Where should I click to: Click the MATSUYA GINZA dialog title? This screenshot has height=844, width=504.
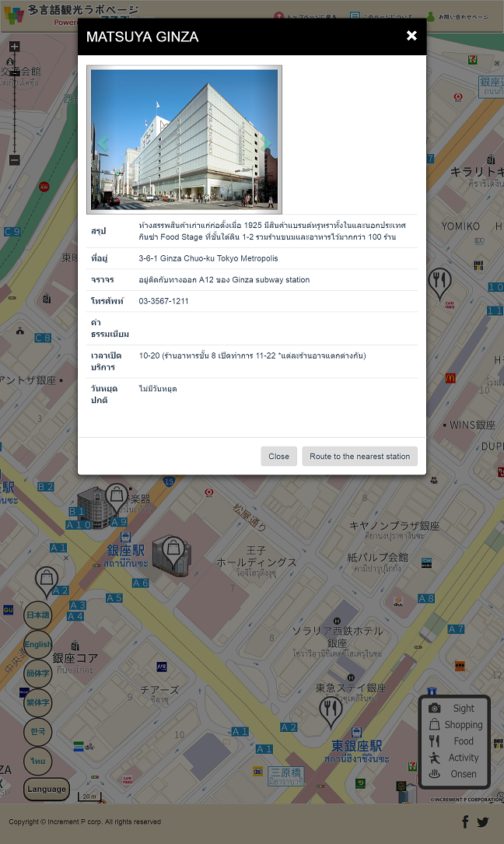tap(142, 37)
